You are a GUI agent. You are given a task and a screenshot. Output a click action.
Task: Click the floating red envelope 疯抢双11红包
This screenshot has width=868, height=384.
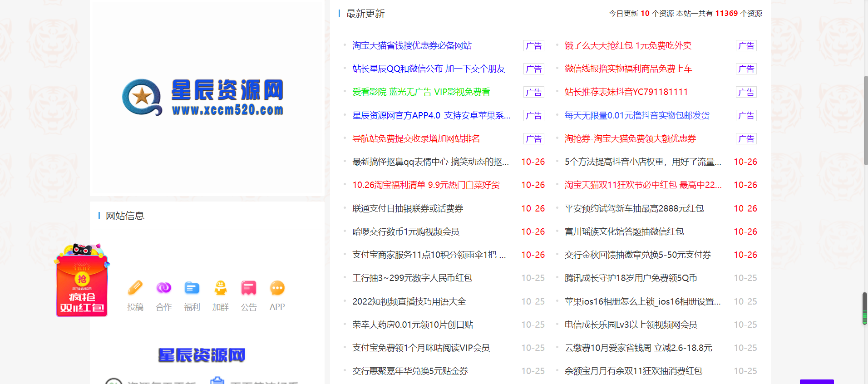pyautogui.click(x=82, y=280)
